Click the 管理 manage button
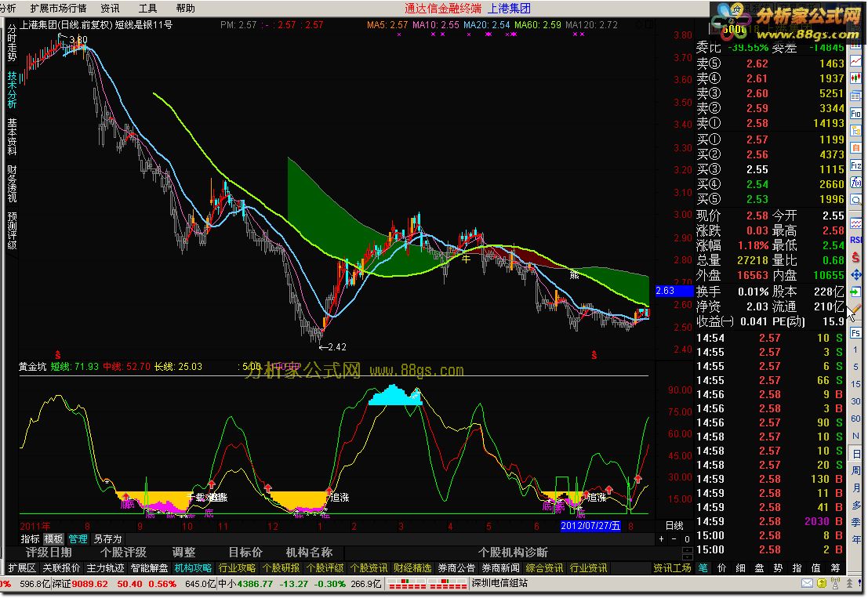Viewport: 868px width, 598px height. tap(78, 538)
